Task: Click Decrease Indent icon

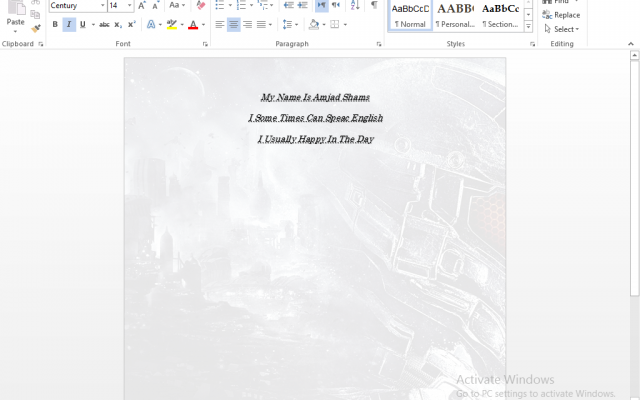Action: click(x=289, y=5)
